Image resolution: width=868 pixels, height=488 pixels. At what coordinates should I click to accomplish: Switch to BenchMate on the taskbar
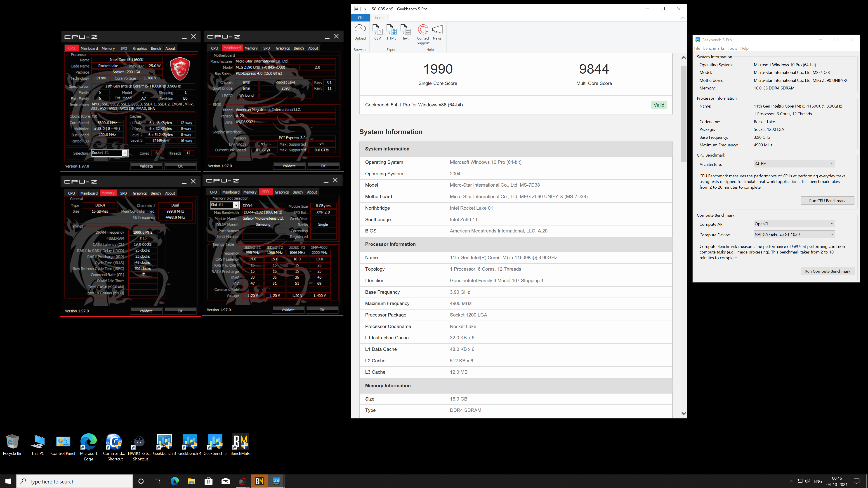259,481
